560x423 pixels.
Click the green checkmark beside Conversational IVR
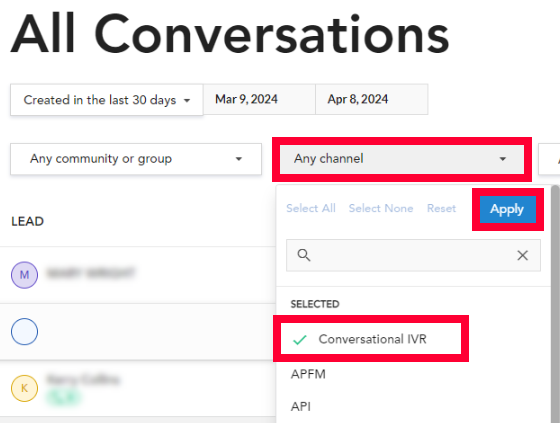[x=299, y=339]
